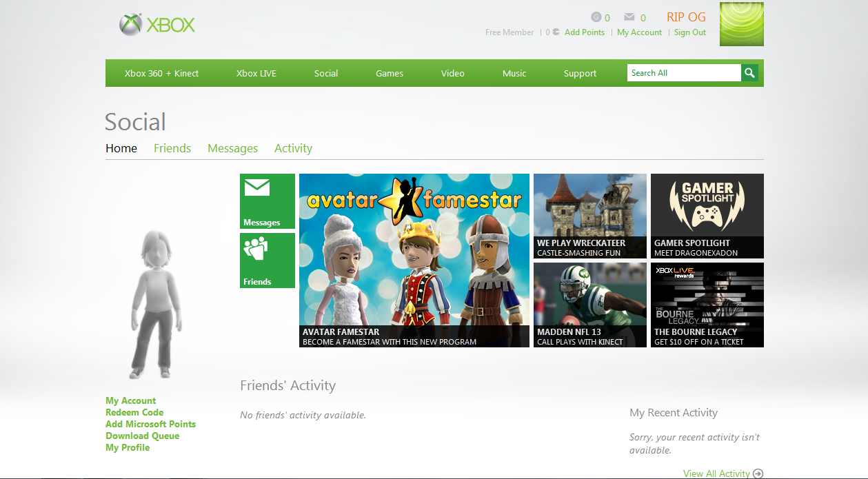The height and width of the screenshot is (479, 868).
Task: Click the Friends' Activity heading
Action: pyautogui.click(x=287, y=385)
